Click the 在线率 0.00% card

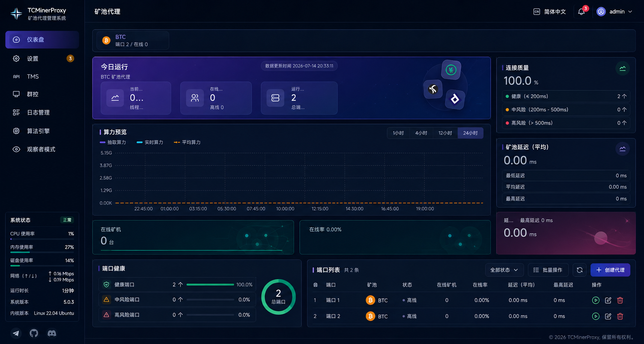[395, 237]
